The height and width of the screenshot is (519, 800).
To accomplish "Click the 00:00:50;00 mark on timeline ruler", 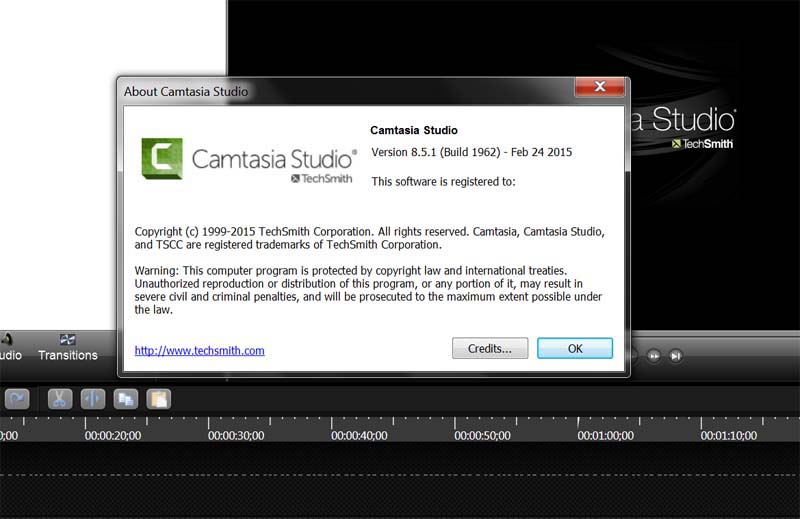I will [482, 435].
